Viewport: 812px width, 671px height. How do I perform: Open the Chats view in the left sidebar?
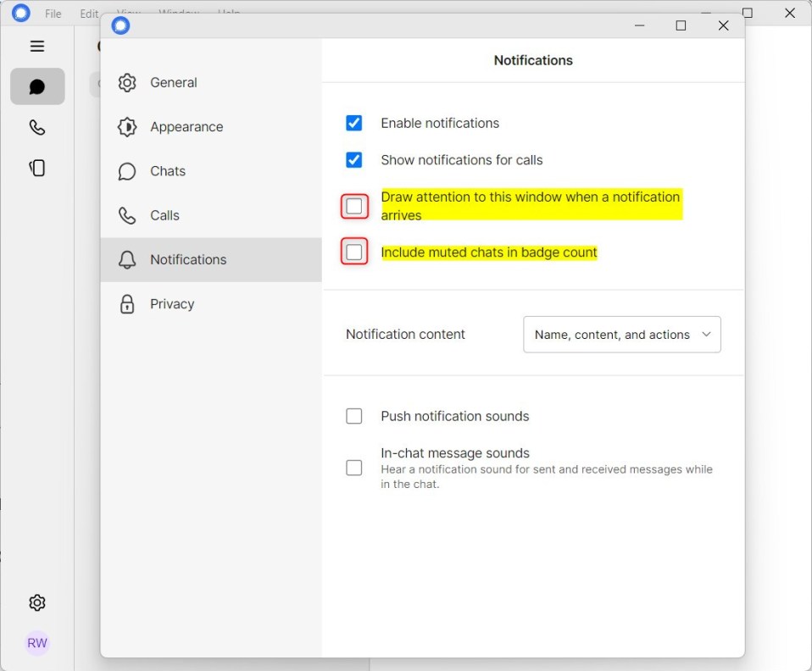coord(36,86)
